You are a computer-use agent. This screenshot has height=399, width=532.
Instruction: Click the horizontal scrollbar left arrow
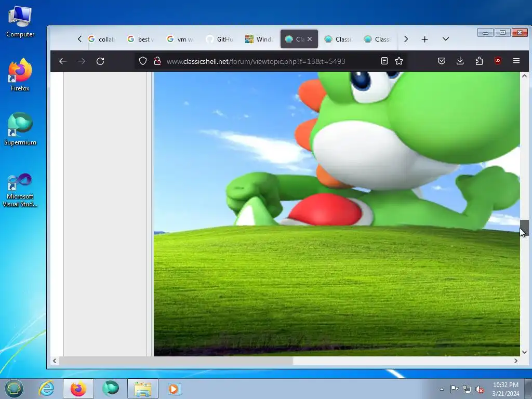coord(55,361)
